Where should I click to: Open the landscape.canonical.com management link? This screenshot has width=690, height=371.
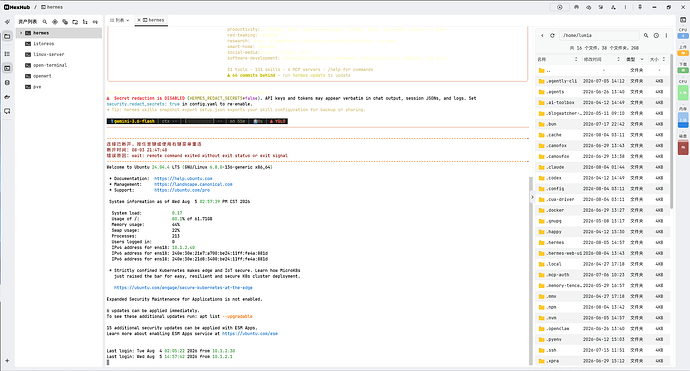[x=193, y=184]
